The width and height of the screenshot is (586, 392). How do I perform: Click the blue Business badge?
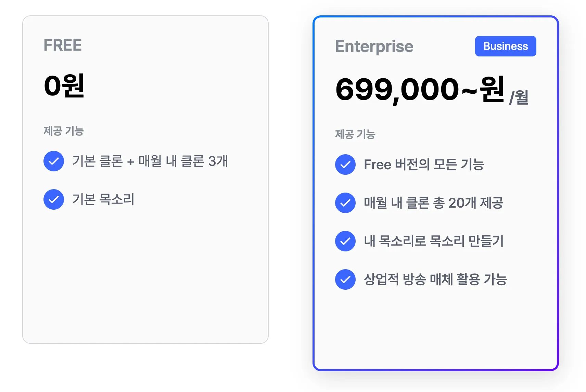(x=505, y=46)
